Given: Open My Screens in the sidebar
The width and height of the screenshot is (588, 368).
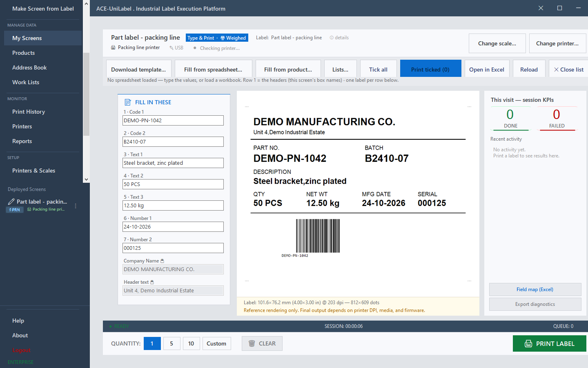Looking at the screenshot, I should tap(43, 38).
